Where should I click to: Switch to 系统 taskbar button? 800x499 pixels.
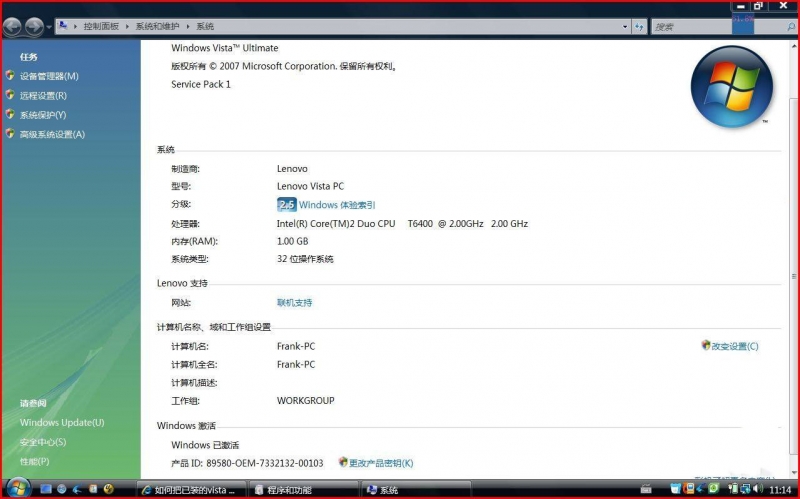coord(414,490)
